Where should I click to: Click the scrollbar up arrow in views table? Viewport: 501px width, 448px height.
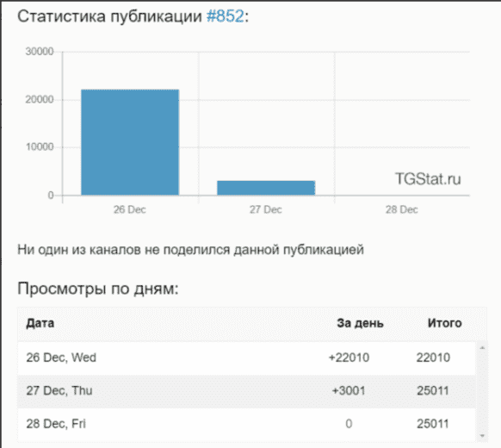click(x=482, y=347)
